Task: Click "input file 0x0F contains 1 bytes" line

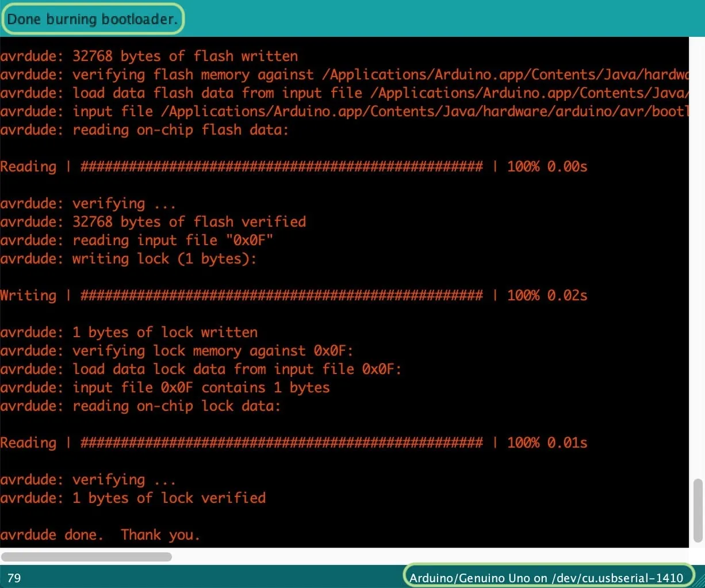Action: tap(165, 387)
